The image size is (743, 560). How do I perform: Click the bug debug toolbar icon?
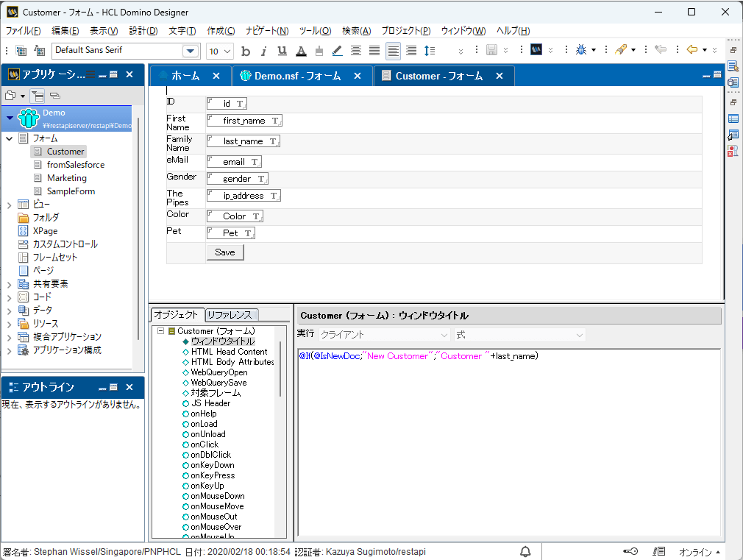[581, 50]
